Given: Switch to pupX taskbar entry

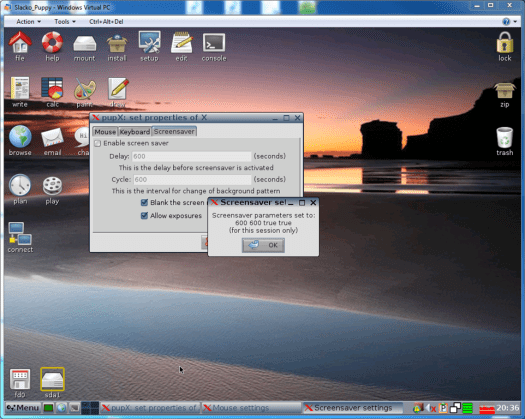Looking at the screenshot, I should click(x=150, y=408).
